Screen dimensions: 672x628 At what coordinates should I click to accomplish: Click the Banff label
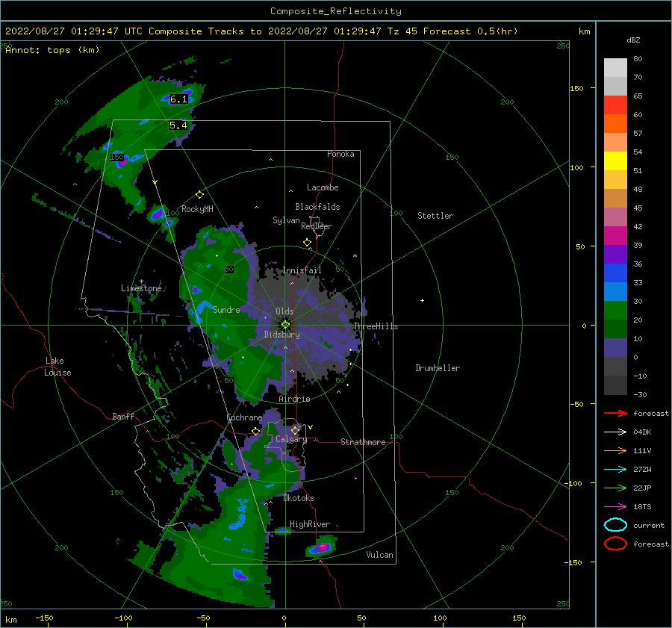[123, 416]
